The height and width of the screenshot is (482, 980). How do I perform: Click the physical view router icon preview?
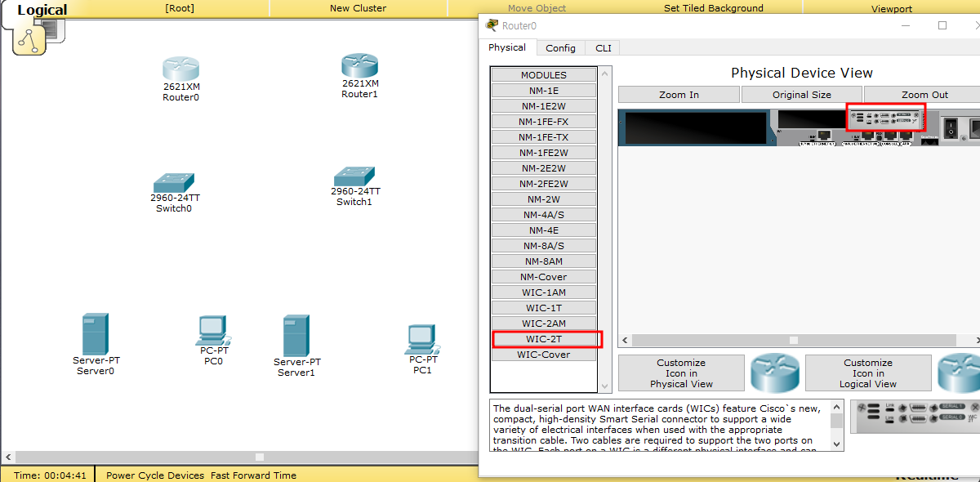point(773,373)
